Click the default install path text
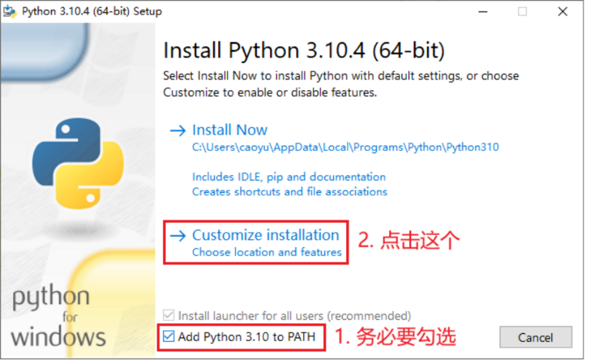This screenshot has width=591, height=364. coord(345,147)
